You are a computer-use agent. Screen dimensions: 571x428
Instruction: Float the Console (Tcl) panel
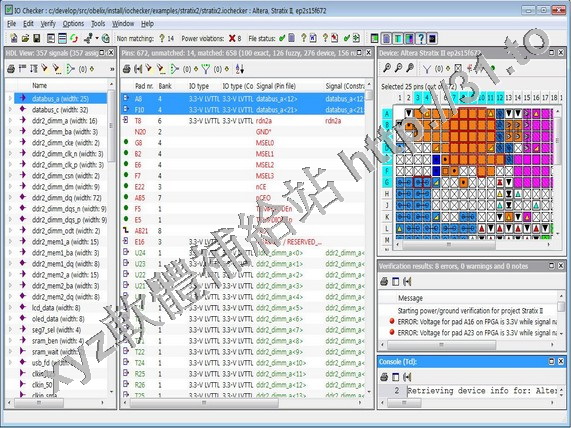pyautogui.click(x=551, y=361)
